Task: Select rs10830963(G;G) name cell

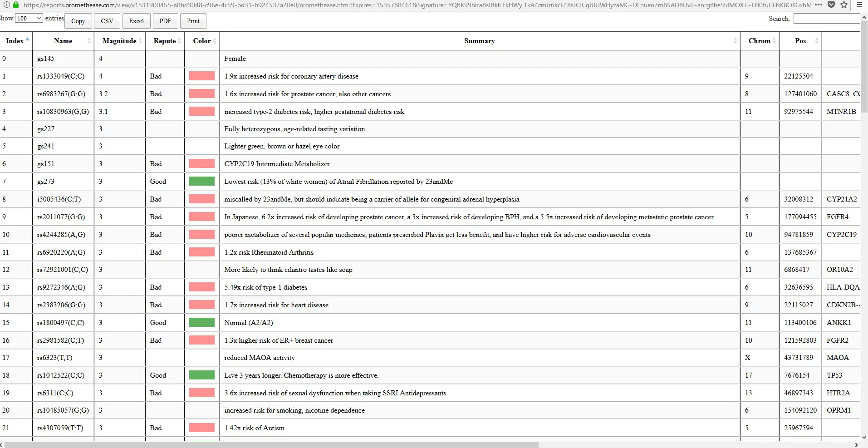Action: tap(63, 112)
